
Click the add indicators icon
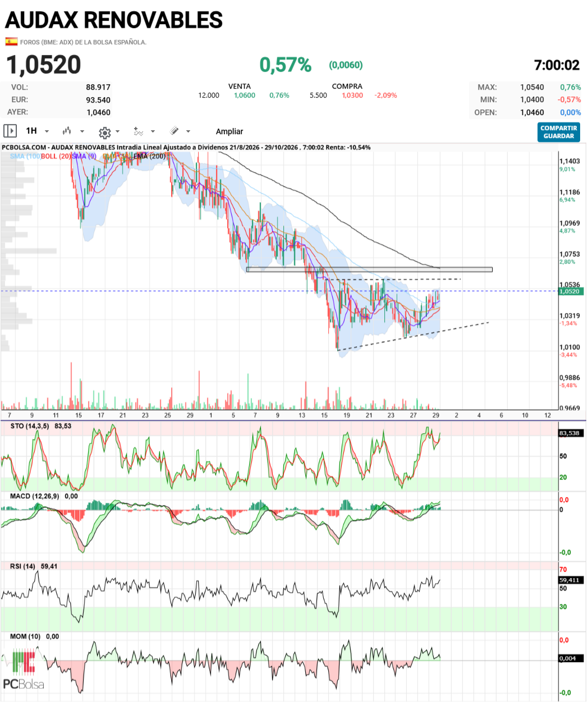(x=138, y=131)
